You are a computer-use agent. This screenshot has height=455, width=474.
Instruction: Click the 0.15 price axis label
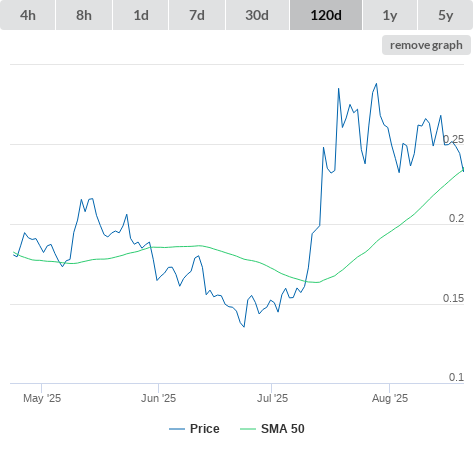click(x=453, y=298)
